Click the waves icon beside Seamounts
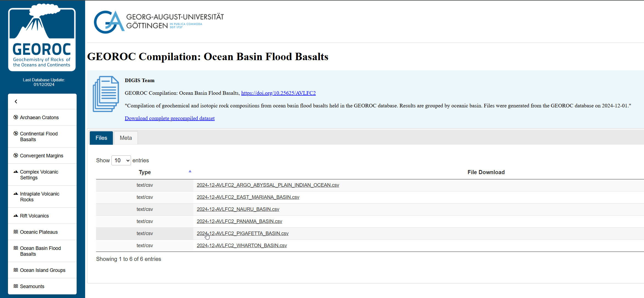 click(x=16, y=286)
